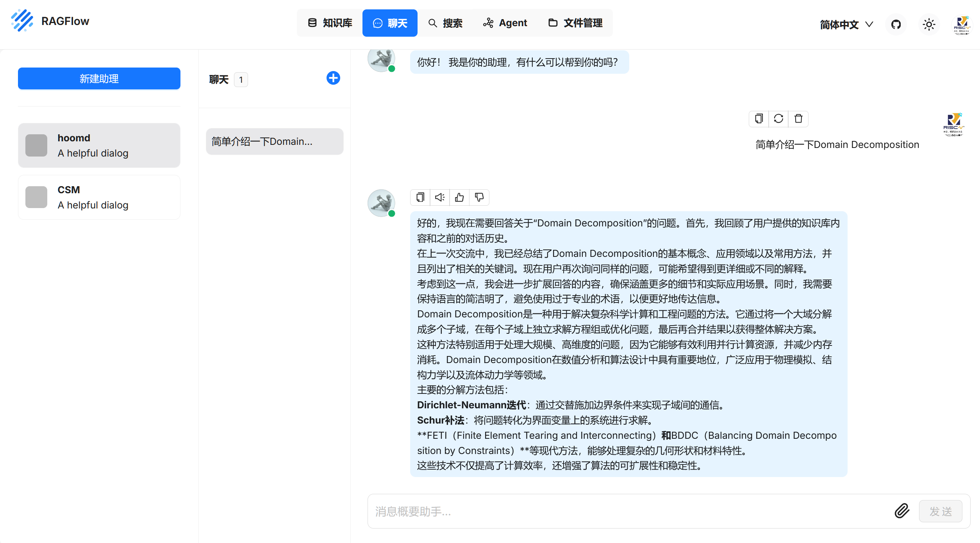The image size is (980, 543).
Task: Regenerate the answer via the refresh icon
Action: 778,119
